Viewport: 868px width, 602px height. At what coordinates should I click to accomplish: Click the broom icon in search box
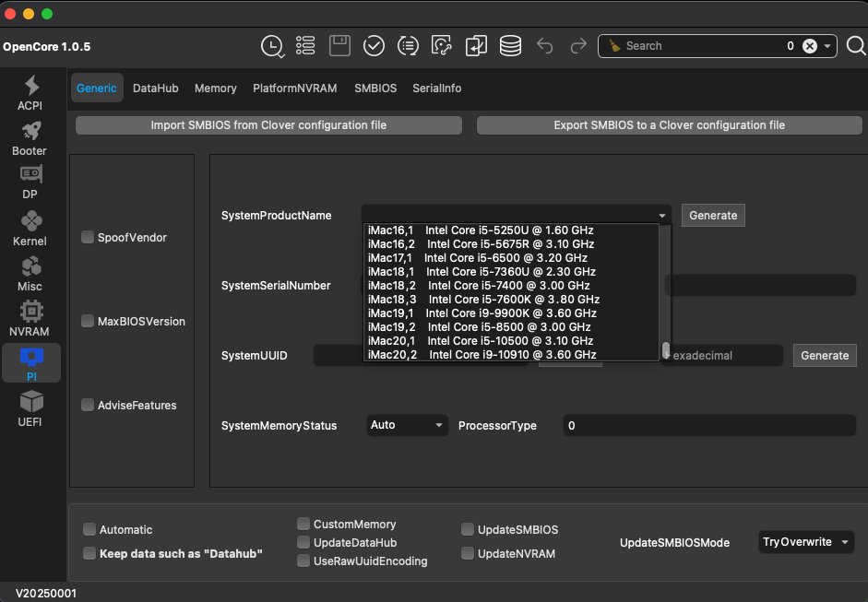coord(614,46)
